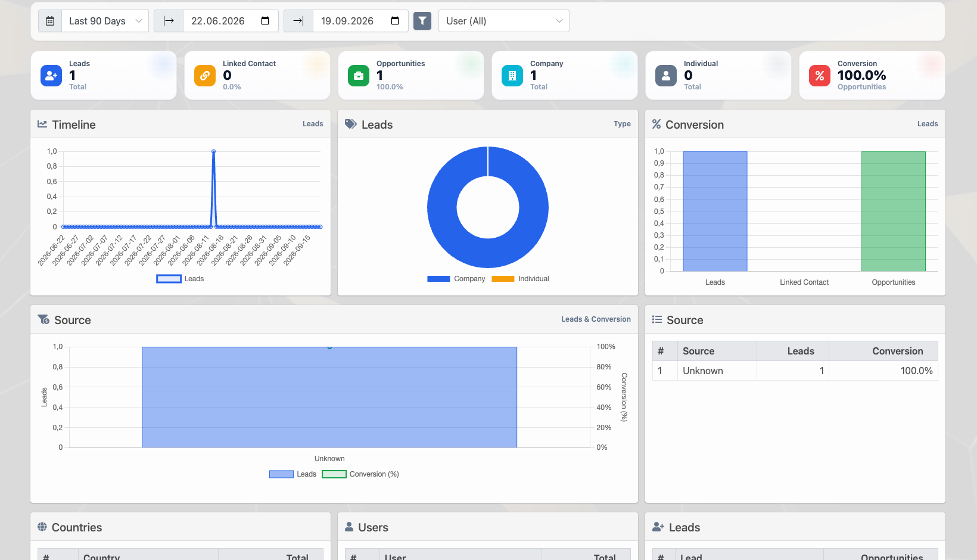
Task: Click the Opportunities briefcase icon
Action: click(359, 76)
